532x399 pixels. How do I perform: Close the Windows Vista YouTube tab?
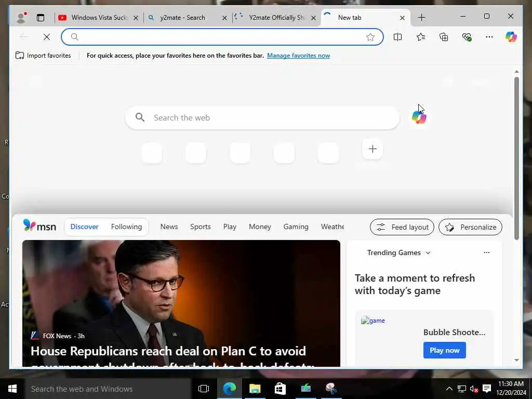136,18
